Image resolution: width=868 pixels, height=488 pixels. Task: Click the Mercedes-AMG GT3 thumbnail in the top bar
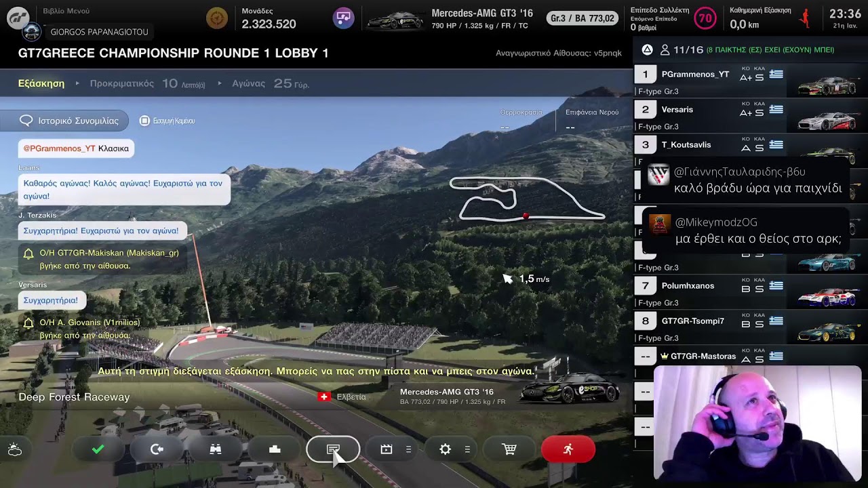pyautogui.click(x=395, y=20)
